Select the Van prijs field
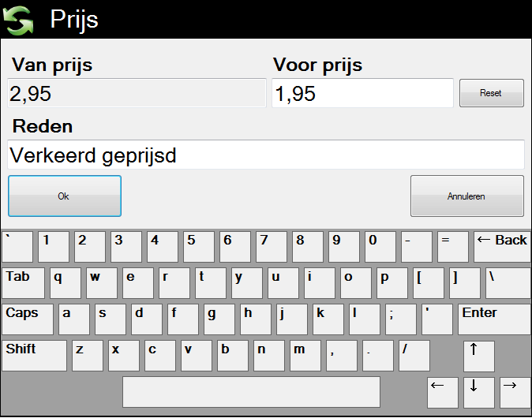Image resolution: width=532 pixels, height=418 pixels. [x=137, y=93]
